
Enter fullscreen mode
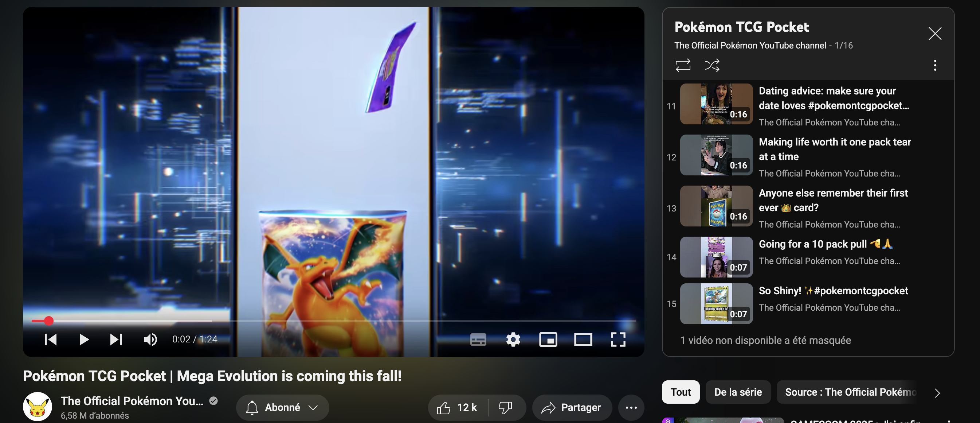click(x=618, y=339)
